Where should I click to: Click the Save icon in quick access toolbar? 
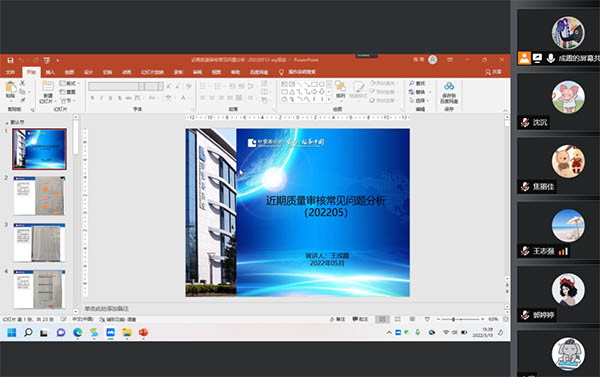10,60
